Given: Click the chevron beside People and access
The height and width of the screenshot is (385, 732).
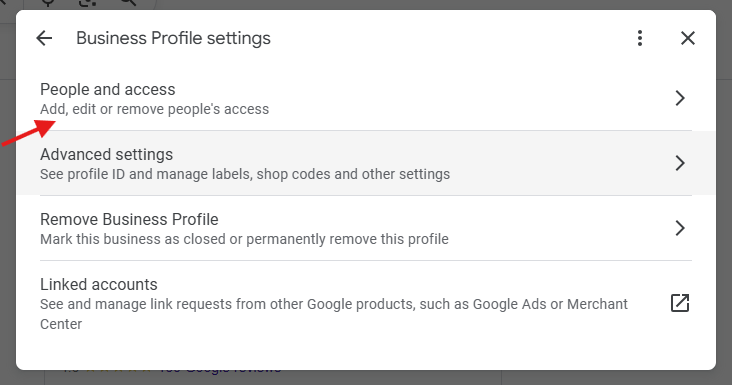Looking at the screenshot, I should [680, 98].
